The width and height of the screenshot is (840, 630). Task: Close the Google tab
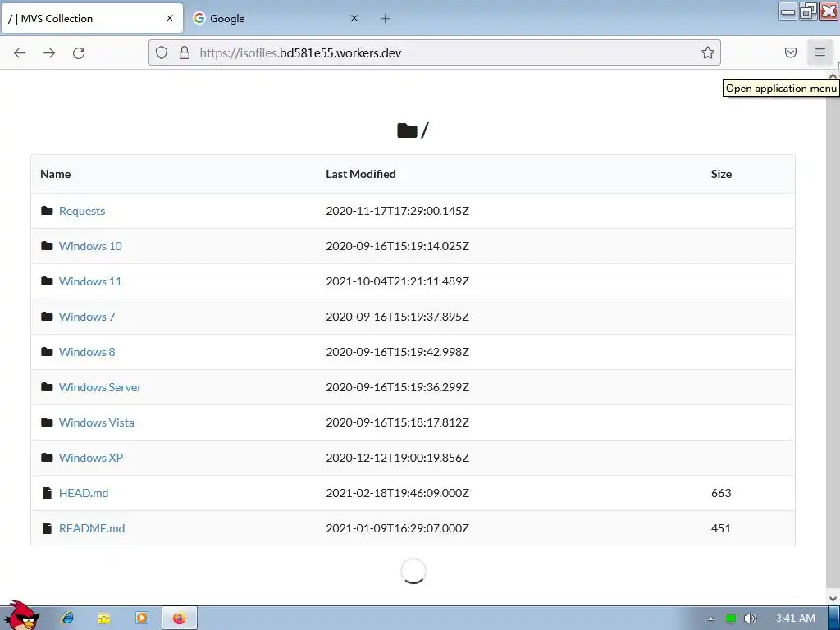click(x=354, y=18)
